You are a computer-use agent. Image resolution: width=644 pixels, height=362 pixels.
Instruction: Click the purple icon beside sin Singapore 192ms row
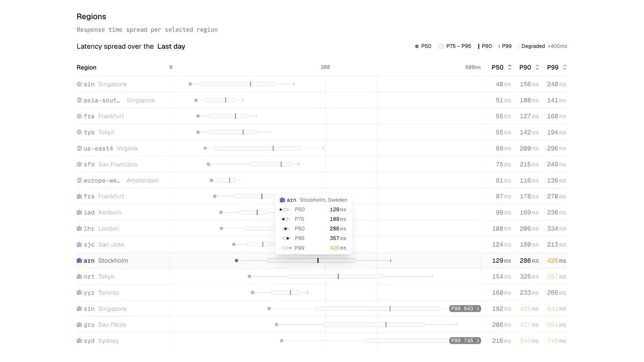[79, 309]
